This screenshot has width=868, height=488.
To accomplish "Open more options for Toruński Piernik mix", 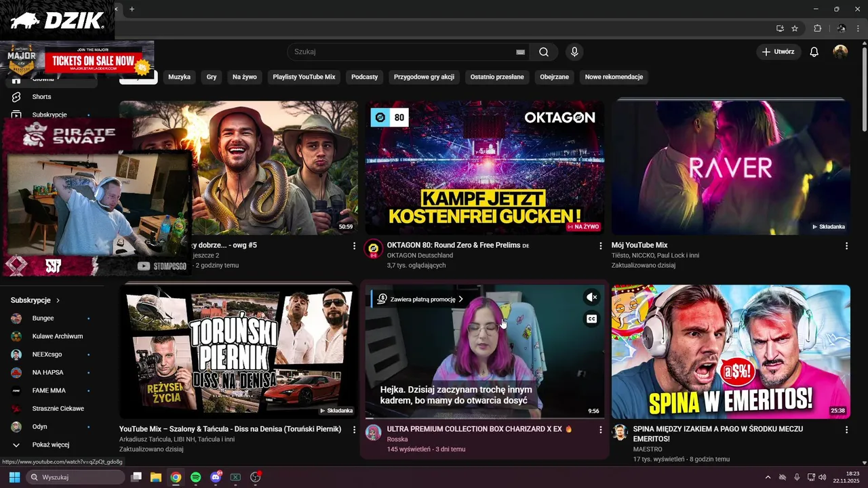I will [354, 430].
